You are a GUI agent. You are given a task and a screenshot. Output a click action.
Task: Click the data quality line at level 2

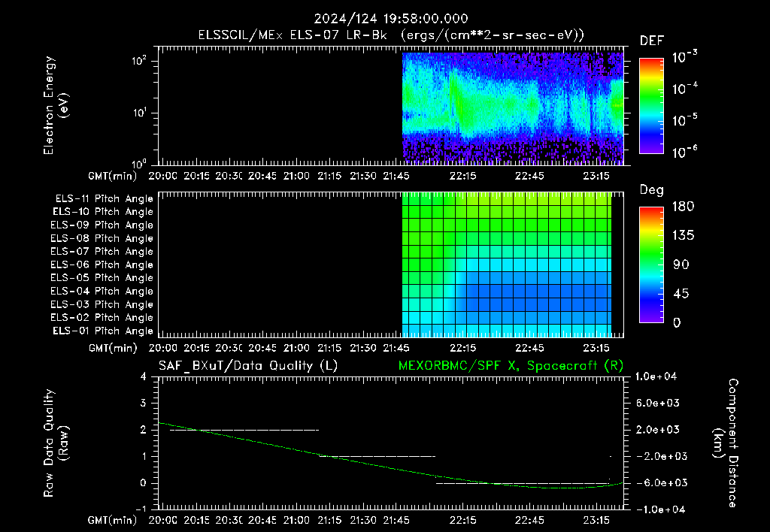[244, 431]
